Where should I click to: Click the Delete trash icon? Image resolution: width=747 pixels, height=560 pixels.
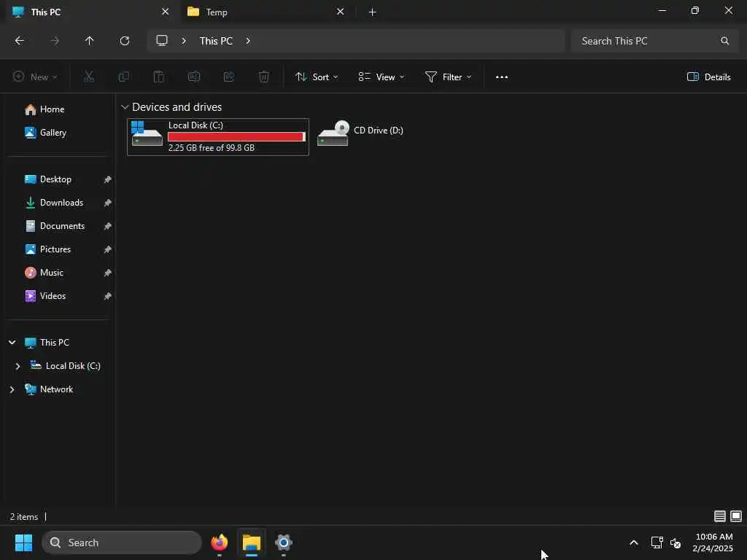pyautogui.click(x=264, y=77)
